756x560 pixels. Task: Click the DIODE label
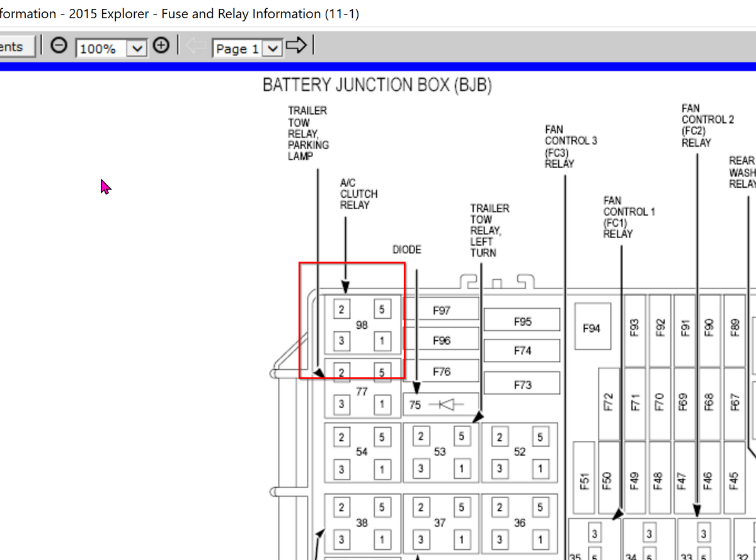click(x=407, y=250)
